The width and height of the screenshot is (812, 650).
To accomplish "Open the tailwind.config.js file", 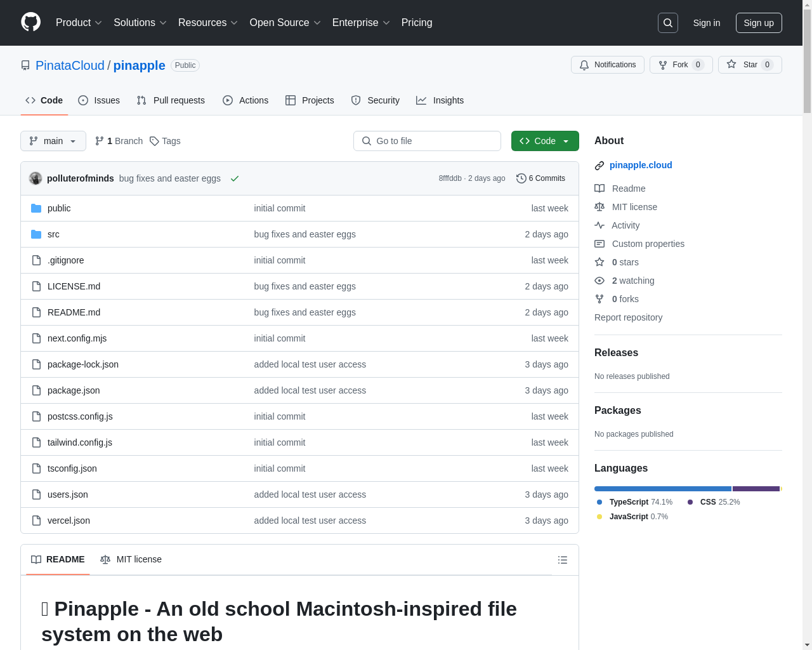I will coord(80,442).
